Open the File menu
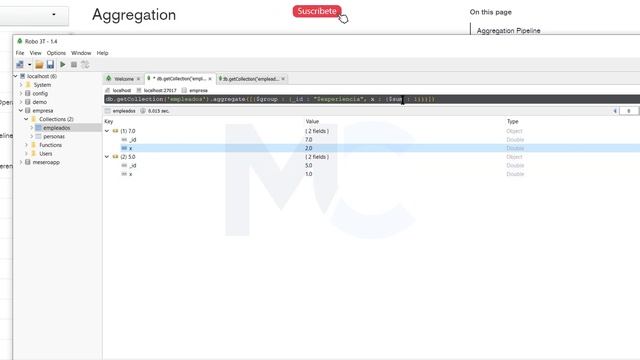 point(20,53)
